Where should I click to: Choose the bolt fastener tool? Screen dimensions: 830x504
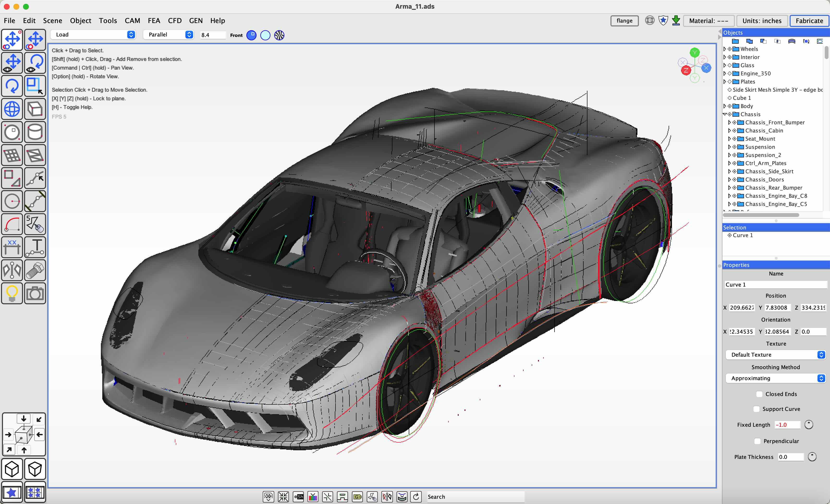35,270
